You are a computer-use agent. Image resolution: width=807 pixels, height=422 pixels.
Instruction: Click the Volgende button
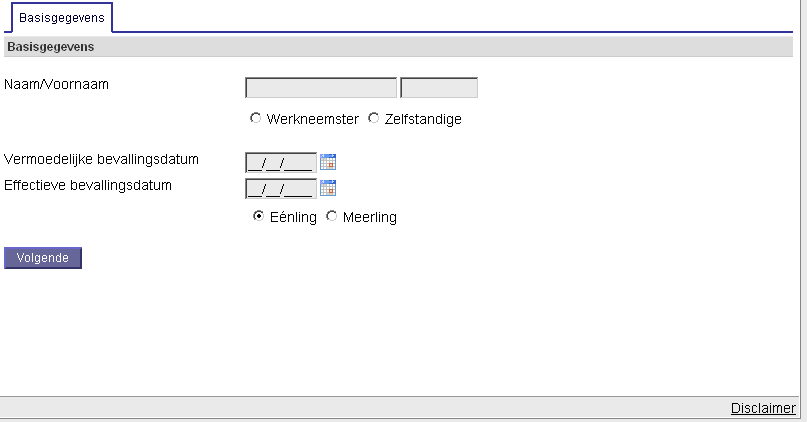(43, 258)
